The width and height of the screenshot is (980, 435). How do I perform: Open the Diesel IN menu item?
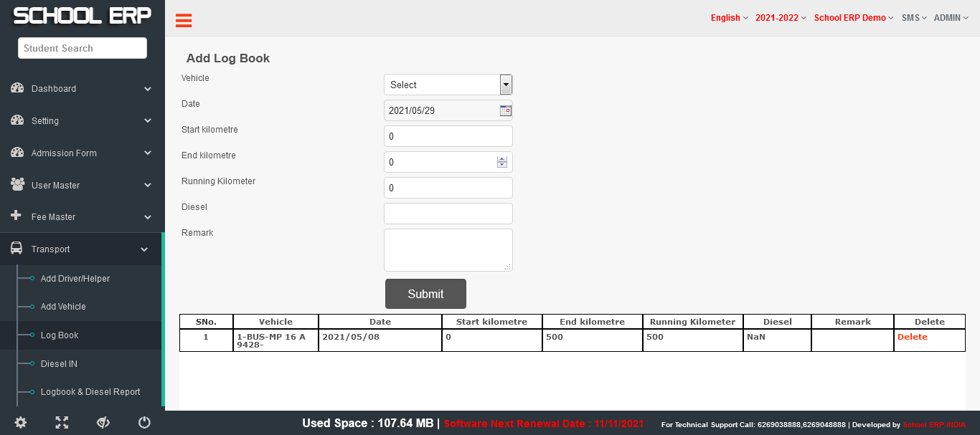pyautogui.click(x=59, y=364)
